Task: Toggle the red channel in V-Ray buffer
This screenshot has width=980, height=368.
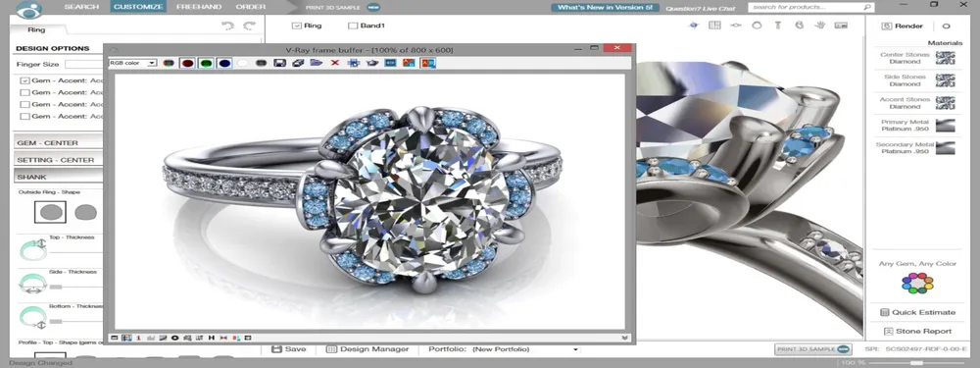Action: click(187, 63)
